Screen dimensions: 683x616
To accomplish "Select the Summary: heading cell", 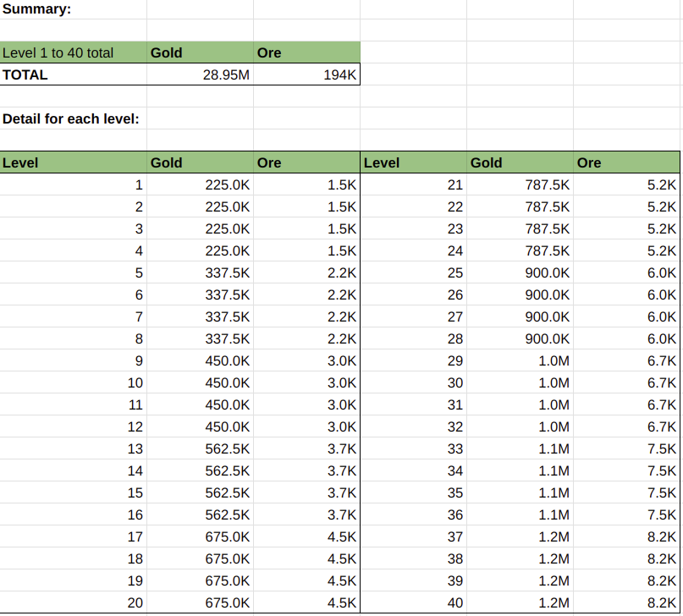I will (x=73, y=9).
